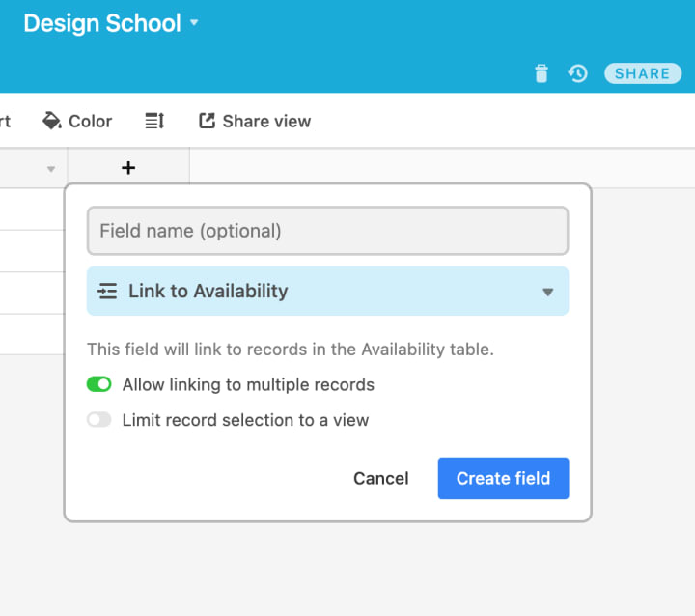Click the field type icon beside Link to Availability
This screenshot has height=616, width=695.
107,291
